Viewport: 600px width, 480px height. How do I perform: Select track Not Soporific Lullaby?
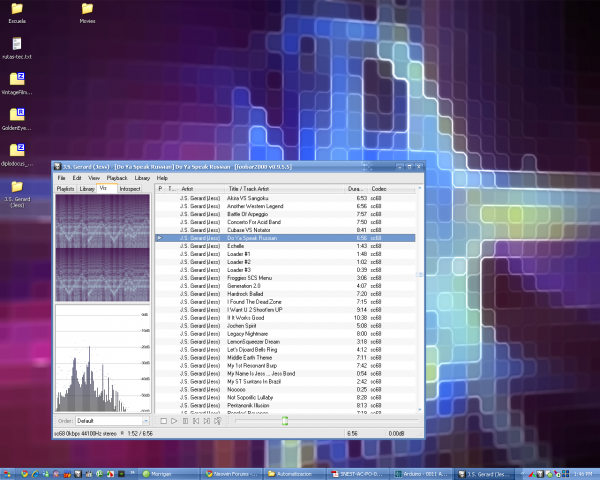click(x=285, y=397)
